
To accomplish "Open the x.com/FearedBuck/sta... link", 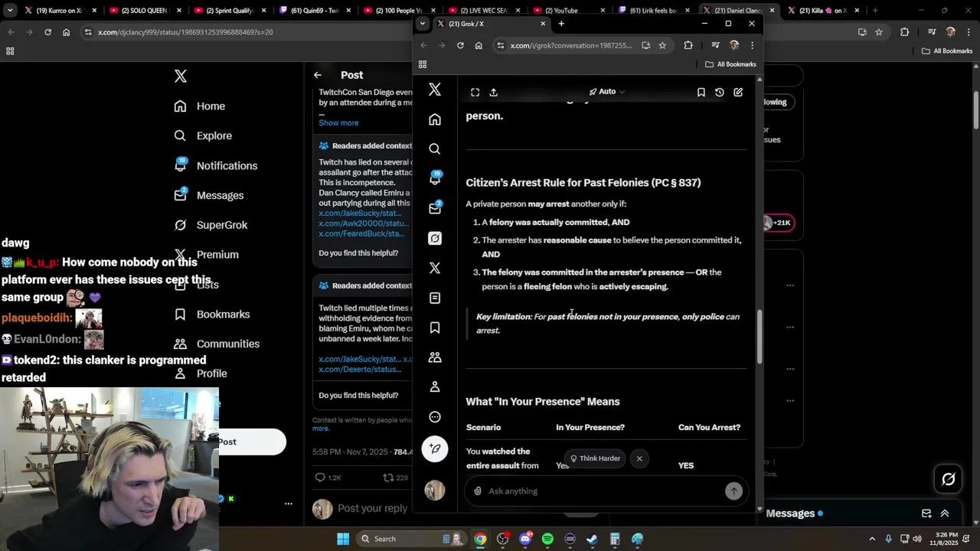I will (x=361, y=233).
